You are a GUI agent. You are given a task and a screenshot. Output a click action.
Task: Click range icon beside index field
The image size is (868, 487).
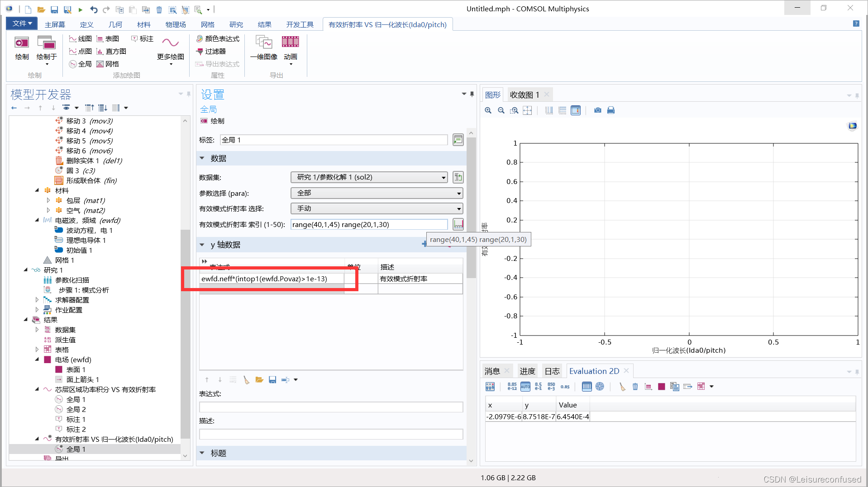458,224
